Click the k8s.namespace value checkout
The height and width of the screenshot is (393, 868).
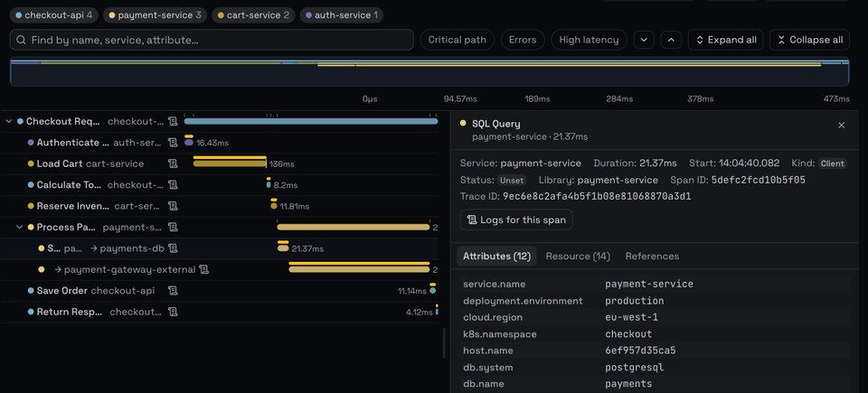point(628,334)
